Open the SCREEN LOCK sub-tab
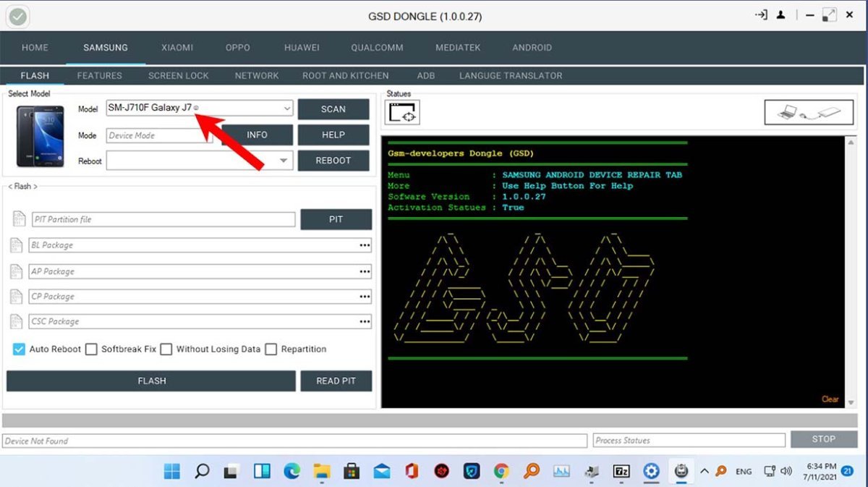Viewport: 868px width, 487px height. coord(179,75)
